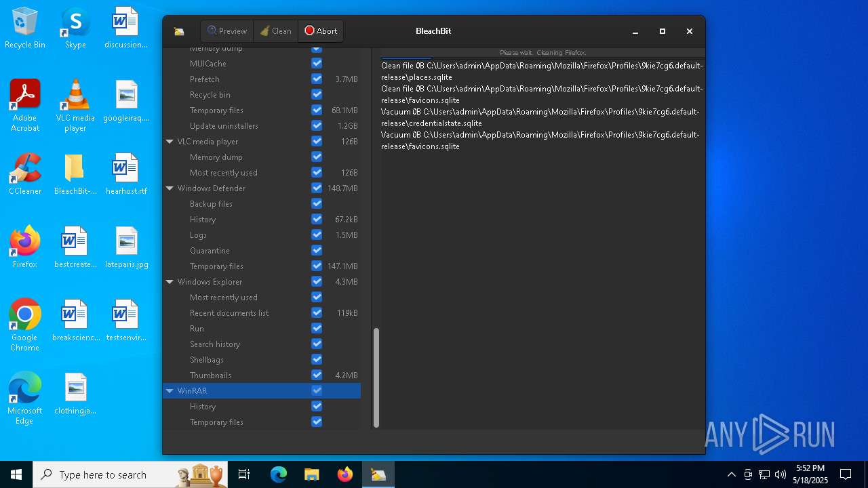The image size is (868, 488).
Task: Select the Windows Defender History item
Action: coord(203,220)
